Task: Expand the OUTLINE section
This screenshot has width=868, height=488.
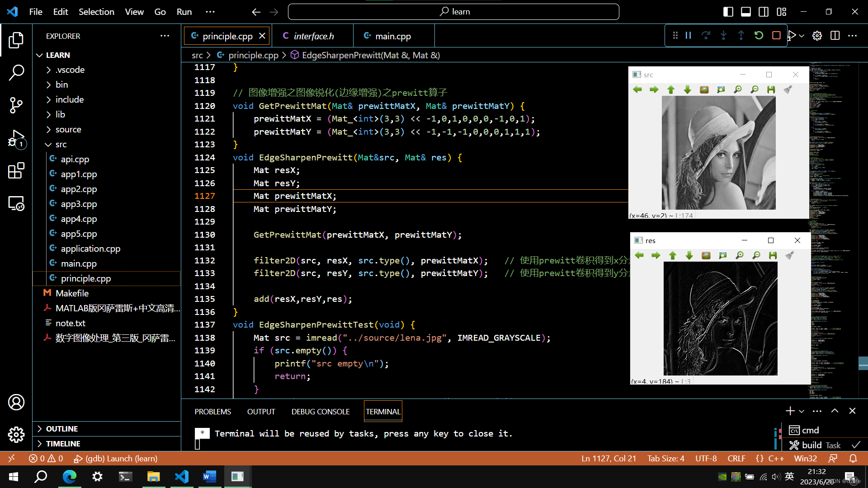Action: tap(61, 428)
